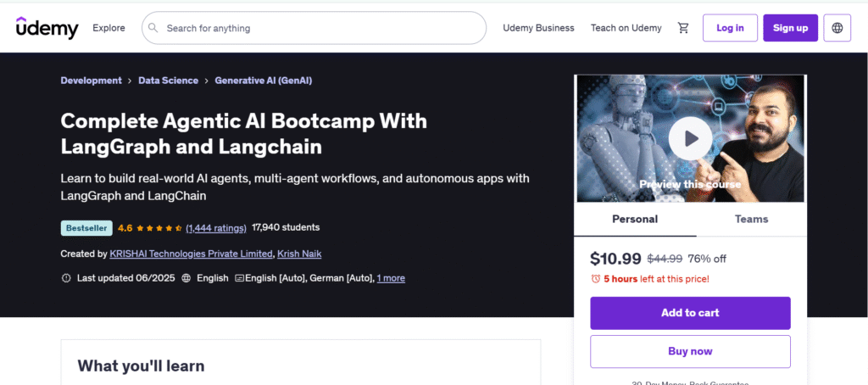The width and height of the screenshot is (868, 385).
Task: Click the chevron after Development breadcrumb
Action: 130,81
